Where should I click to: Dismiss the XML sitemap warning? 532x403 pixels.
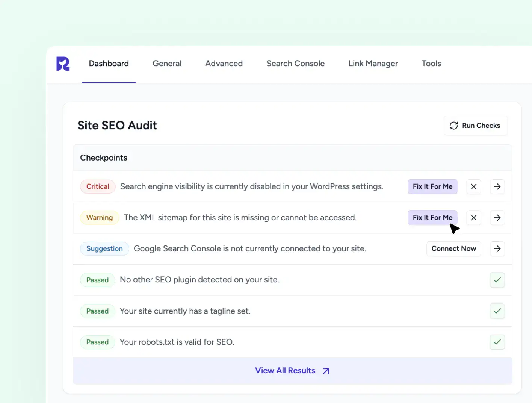coord(473,218)
